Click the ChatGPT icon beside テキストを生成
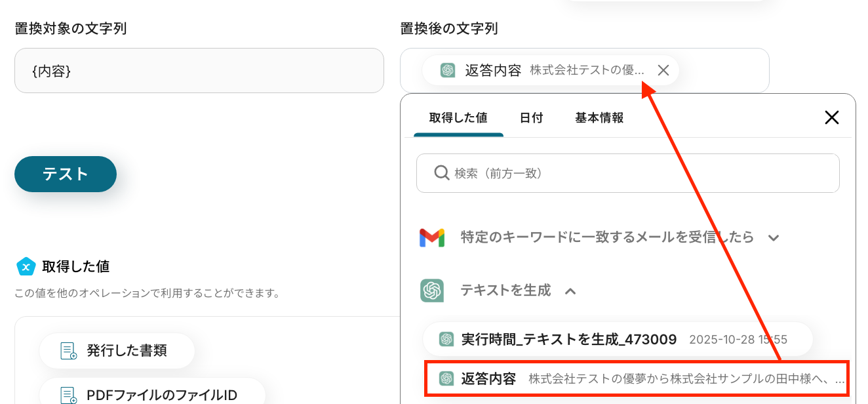Viewport: 868px width, 404px height. [432, 290]
